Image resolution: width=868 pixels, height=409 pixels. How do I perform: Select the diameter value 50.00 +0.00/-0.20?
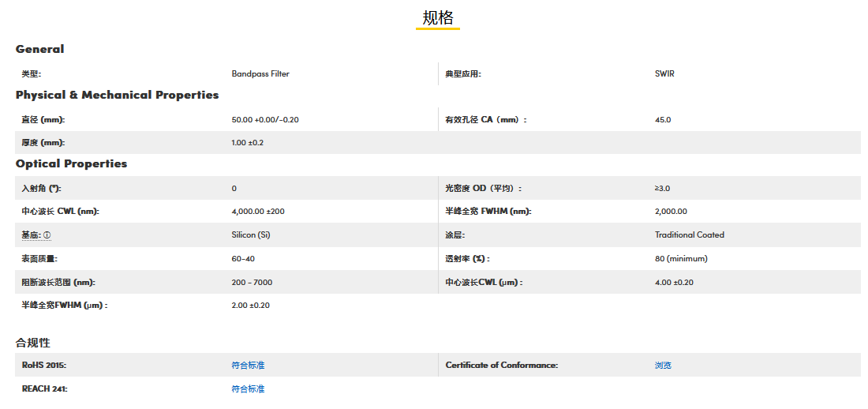click(265, 120)
